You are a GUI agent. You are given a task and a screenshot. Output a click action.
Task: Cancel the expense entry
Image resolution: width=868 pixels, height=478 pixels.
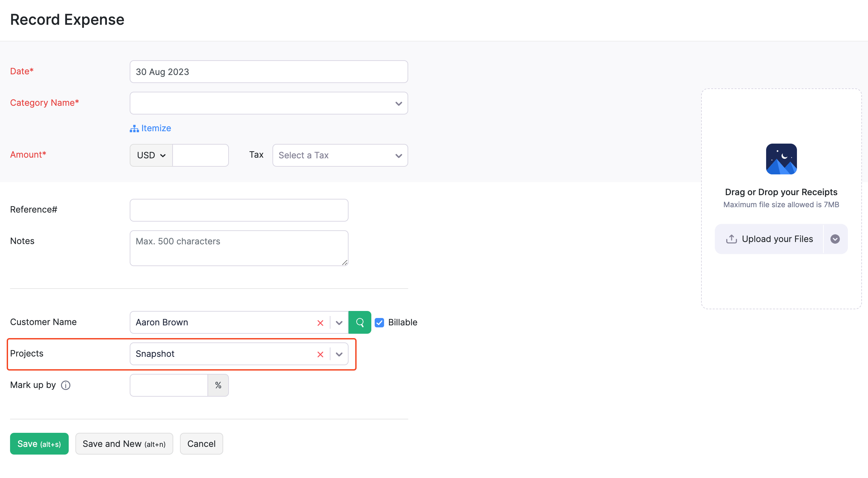[x=201, y=443]
